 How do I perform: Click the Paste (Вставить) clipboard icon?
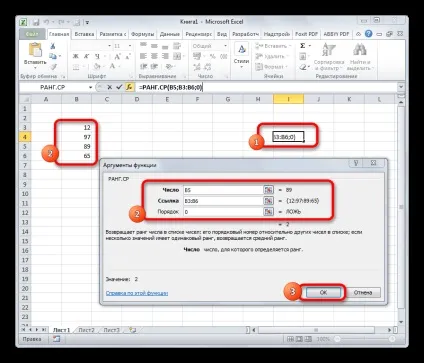pos(35,50)
